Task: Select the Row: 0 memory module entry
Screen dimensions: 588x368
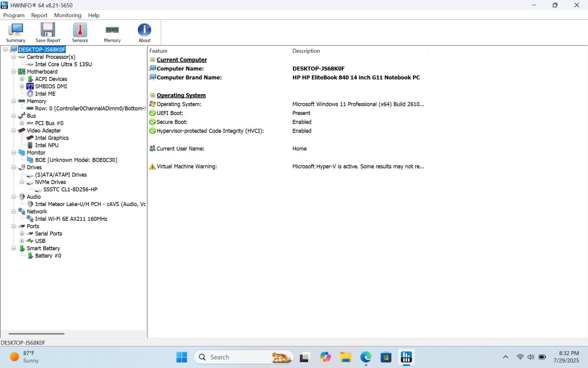Action: (90, 109)
